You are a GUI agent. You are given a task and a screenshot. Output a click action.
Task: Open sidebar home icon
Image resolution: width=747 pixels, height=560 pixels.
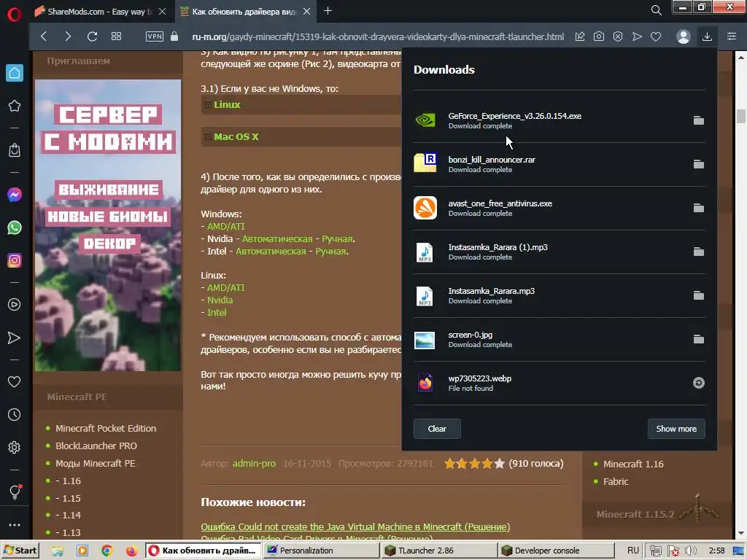point(15,73)
